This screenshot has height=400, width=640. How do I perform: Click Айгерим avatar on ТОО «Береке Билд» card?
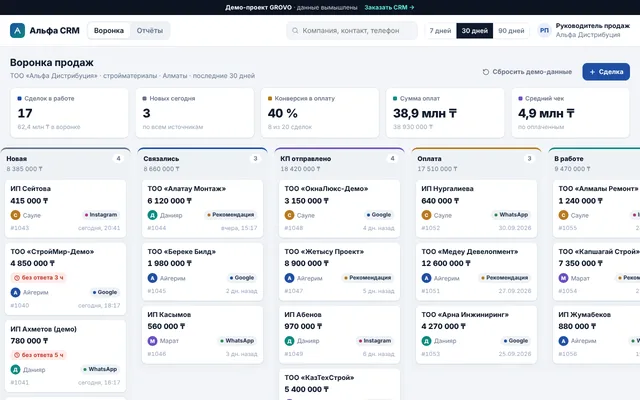coord(152,278)
